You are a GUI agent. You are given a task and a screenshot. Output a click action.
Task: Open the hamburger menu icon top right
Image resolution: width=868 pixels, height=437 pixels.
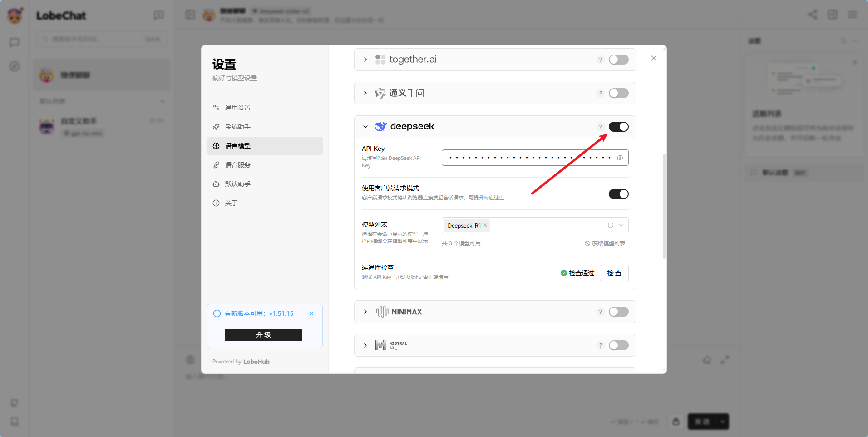pos(853,15)
